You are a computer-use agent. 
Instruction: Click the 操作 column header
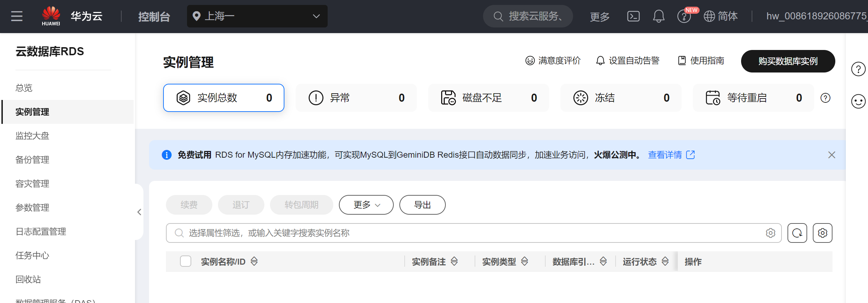(x=693, y=261)
